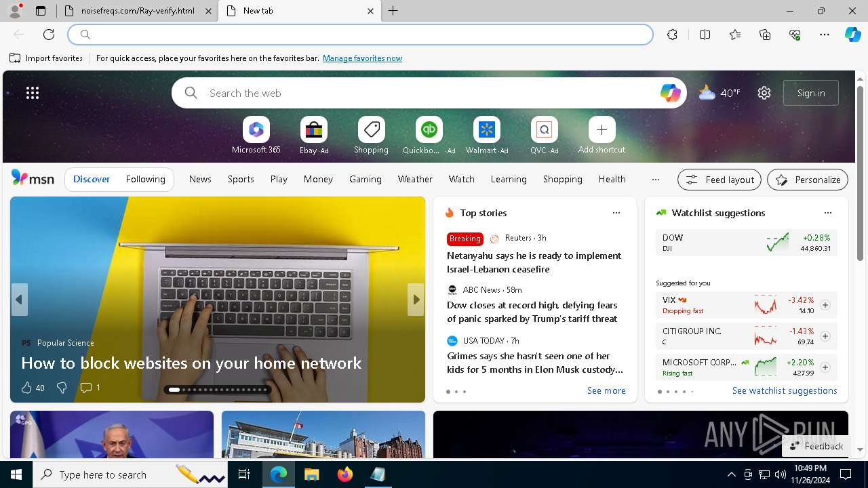The image size is (868, 488).
Task: Click Copilot icon in web search box
Action: click(x=670, y=93)
